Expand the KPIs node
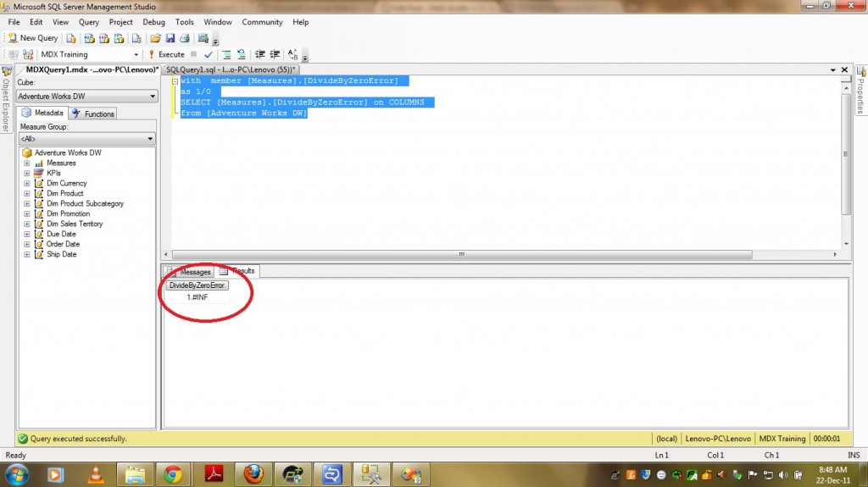This screenshot has height=487, width=868. (26, 174)
